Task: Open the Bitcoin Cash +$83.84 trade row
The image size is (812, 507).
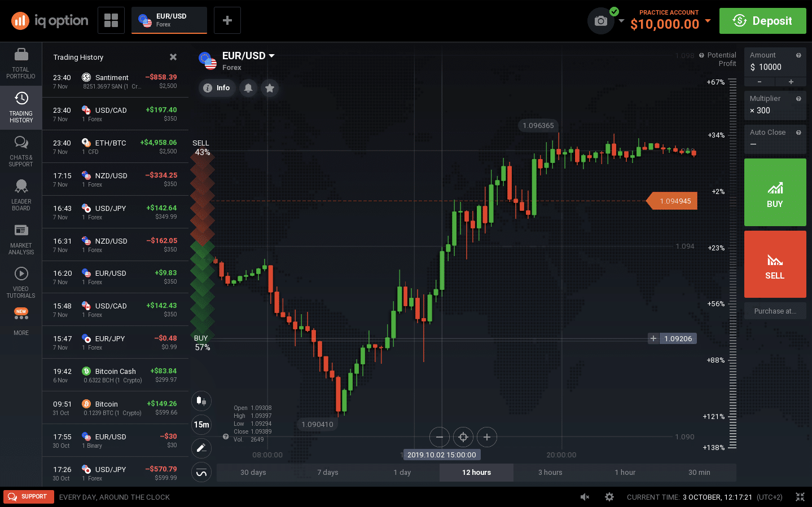Action: click(115, 376)
